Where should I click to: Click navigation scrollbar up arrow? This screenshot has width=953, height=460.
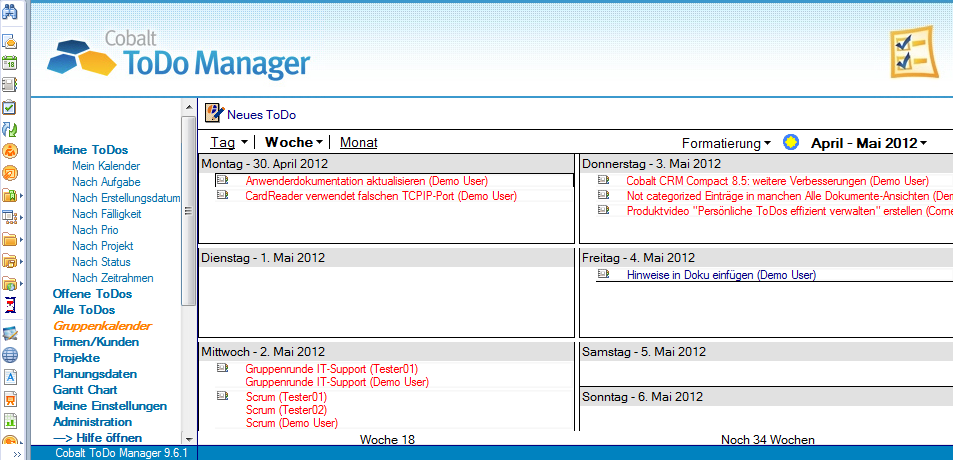point(188,106)
